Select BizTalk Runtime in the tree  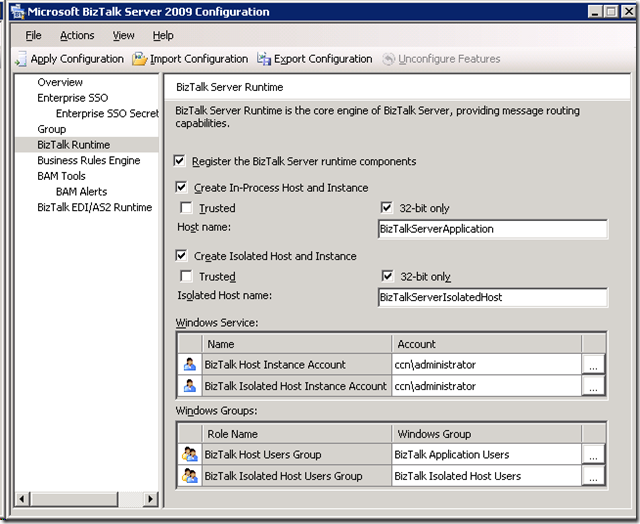tap(73, 144)
